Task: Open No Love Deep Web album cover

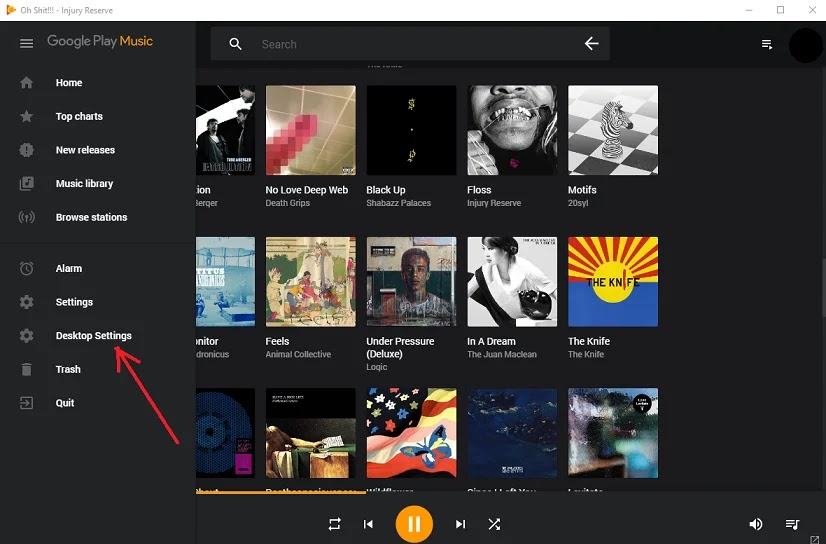Action: point(311,130)
